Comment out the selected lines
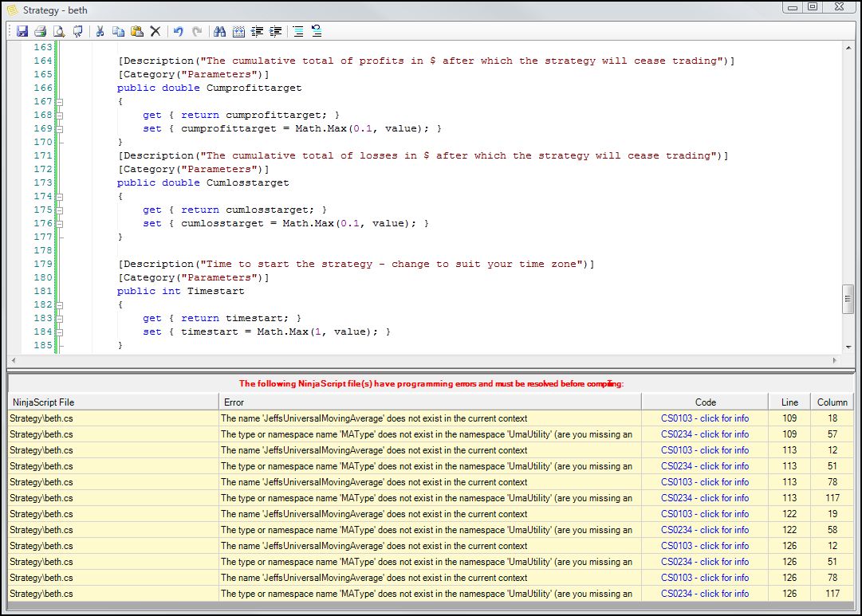 point(298,31)
